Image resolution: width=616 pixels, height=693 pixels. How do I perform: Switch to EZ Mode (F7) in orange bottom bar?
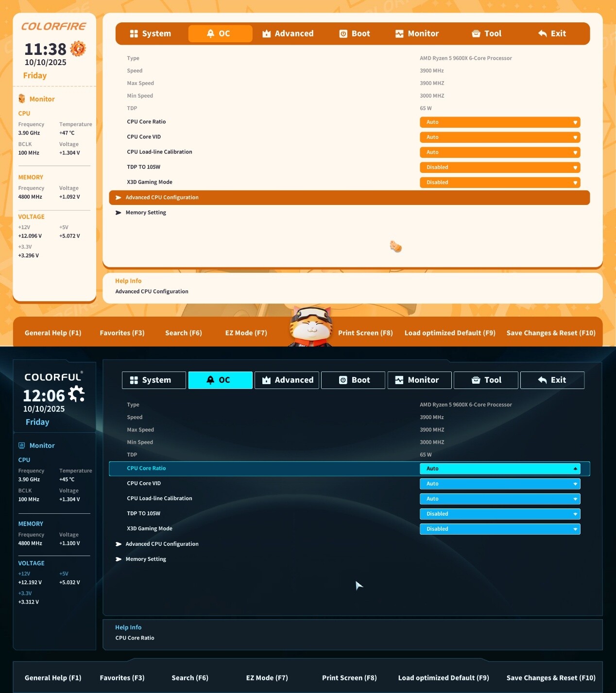pyautogui.click(x=246, y=333)
